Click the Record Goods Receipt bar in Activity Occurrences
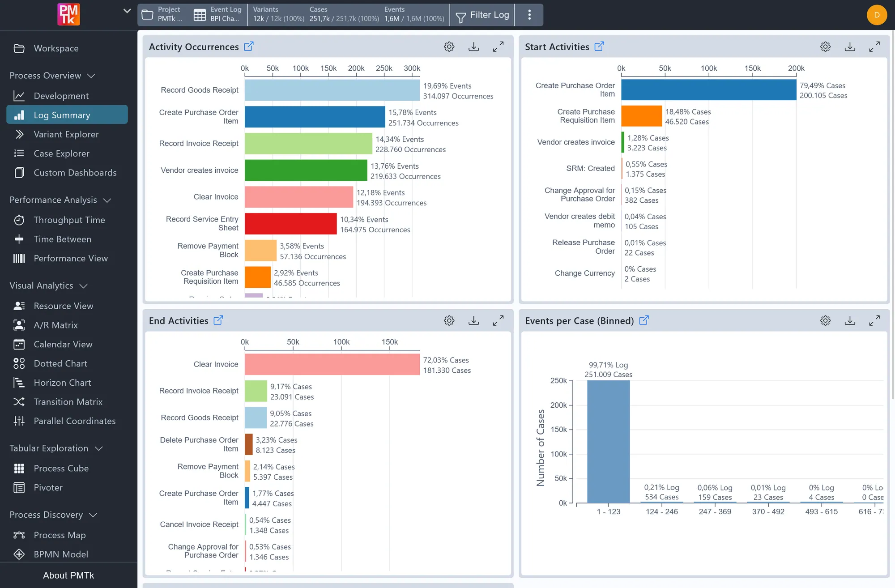 332,90
